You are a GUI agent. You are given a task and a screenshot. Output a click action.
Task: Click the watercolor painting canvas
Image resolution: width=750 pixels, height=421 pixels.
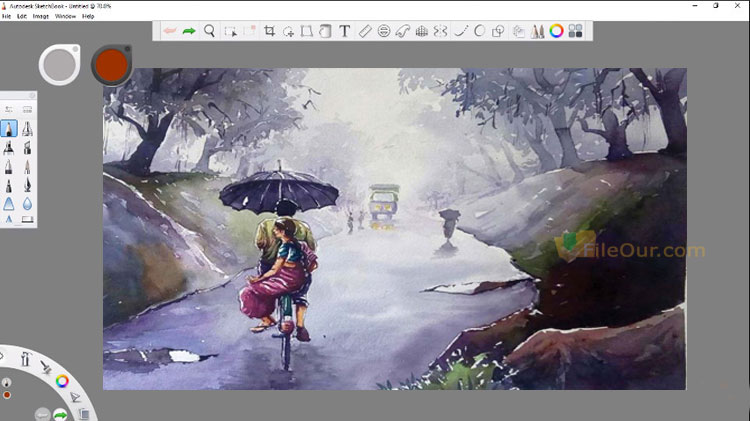pos(395,229)
